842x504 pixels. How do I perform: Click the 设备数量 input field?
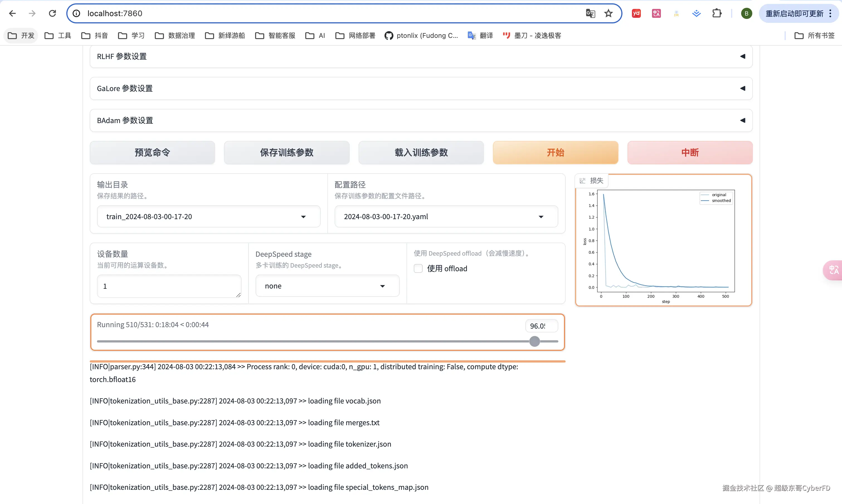(x=169, y=286)
